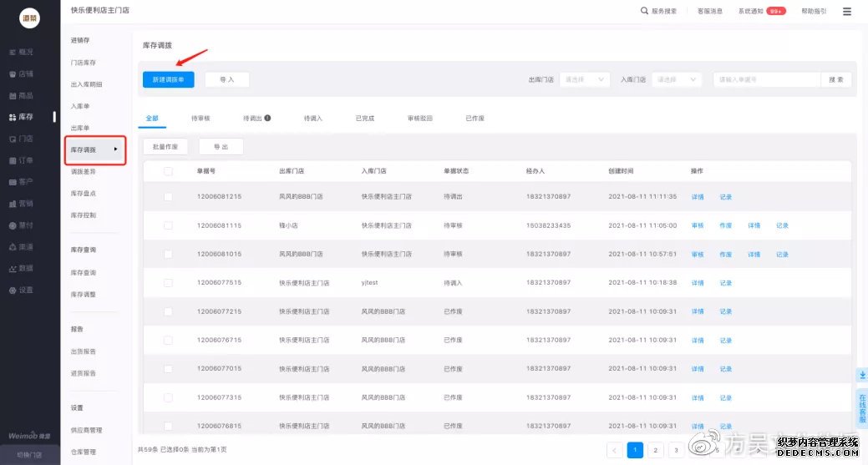The image size is (868, 465).
Task: Click the 导入 import button
Action: point(227,79)
